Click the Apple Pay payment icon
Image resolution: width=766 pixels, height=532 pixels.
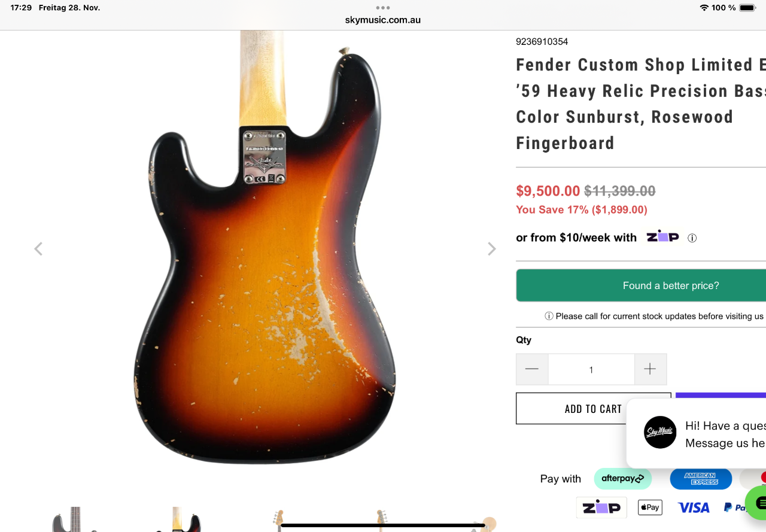point(649,507)
